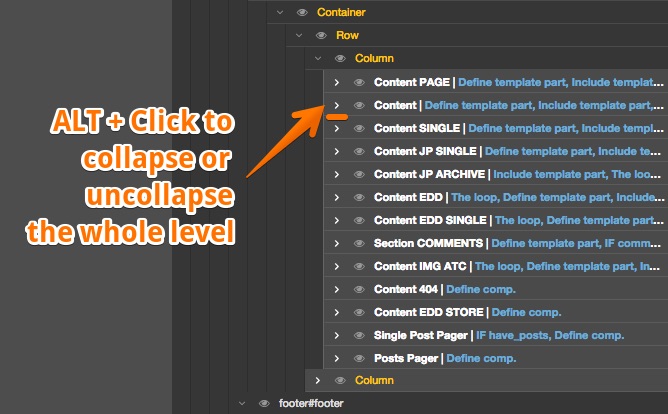Select the Container label in tree
668x414 pixels.
pyautogui.click(x=341, y=12)
